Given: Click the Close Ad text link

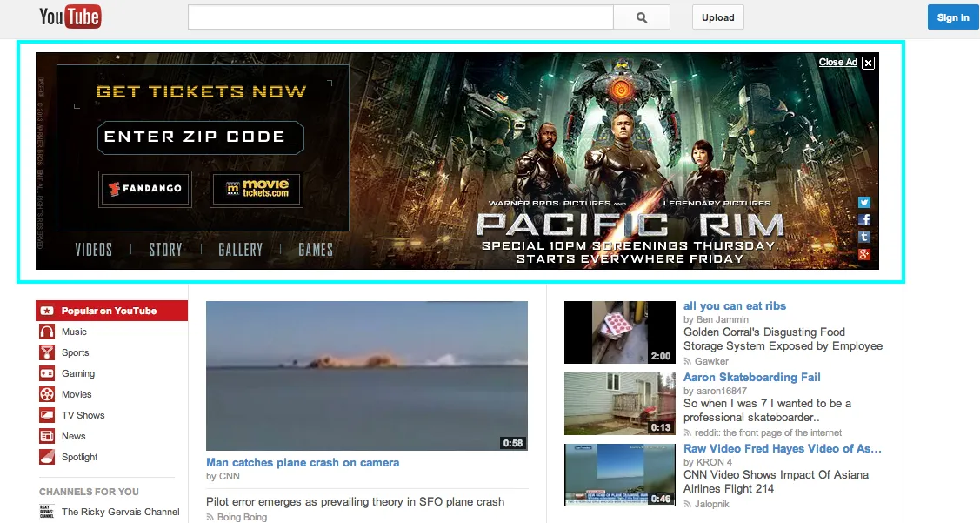Looking at the screenshot, I should 837,62.
